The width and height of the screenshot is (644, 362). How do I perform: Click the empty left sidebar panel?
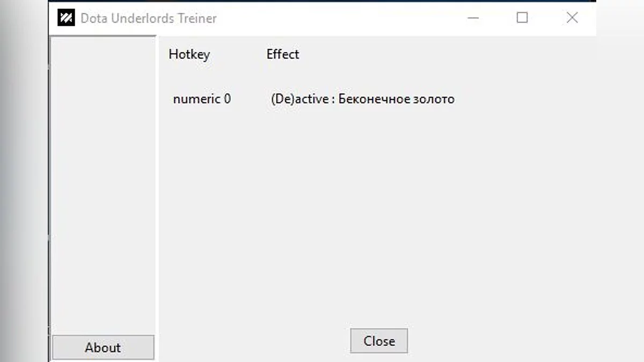[x=103, y=182]
